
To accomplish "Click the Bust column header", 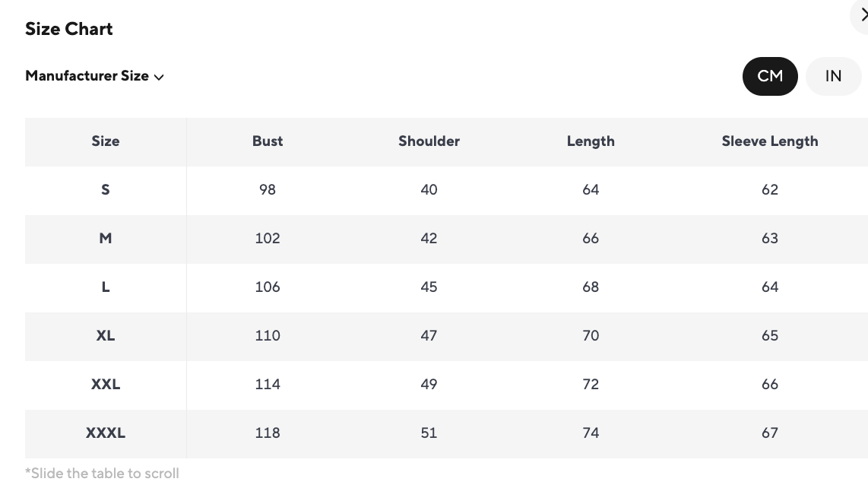I will click(x=268, y=141).
